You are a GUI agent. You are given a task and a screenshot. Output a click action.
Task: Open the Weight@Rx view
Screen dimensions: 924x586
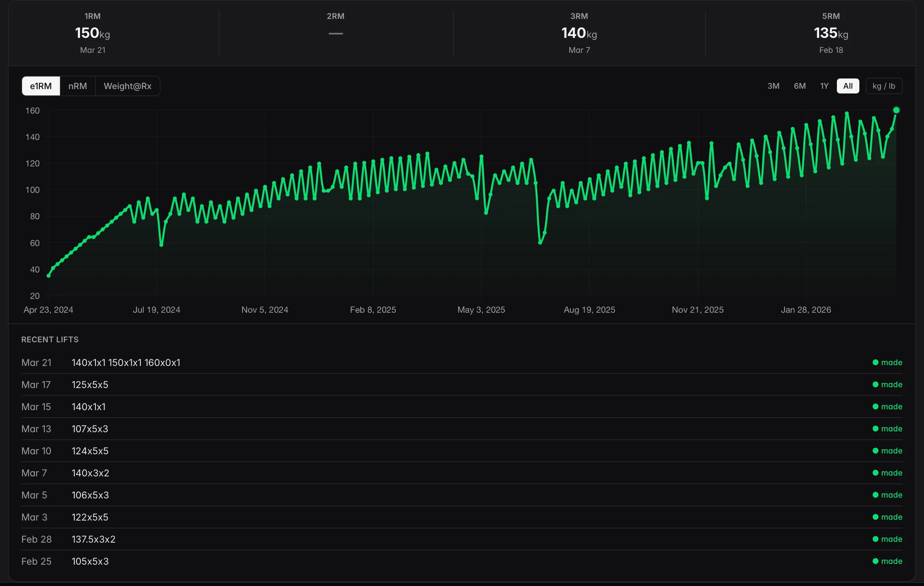127,86
